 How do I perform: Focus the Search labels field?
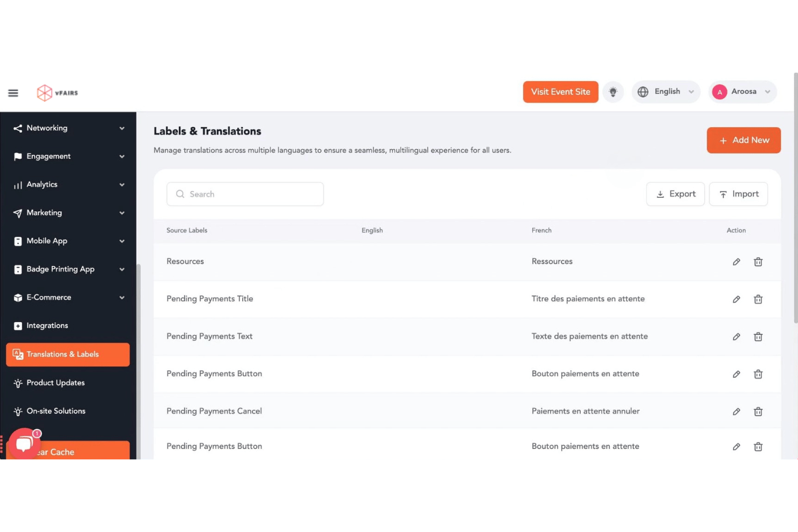coord(245,194)
